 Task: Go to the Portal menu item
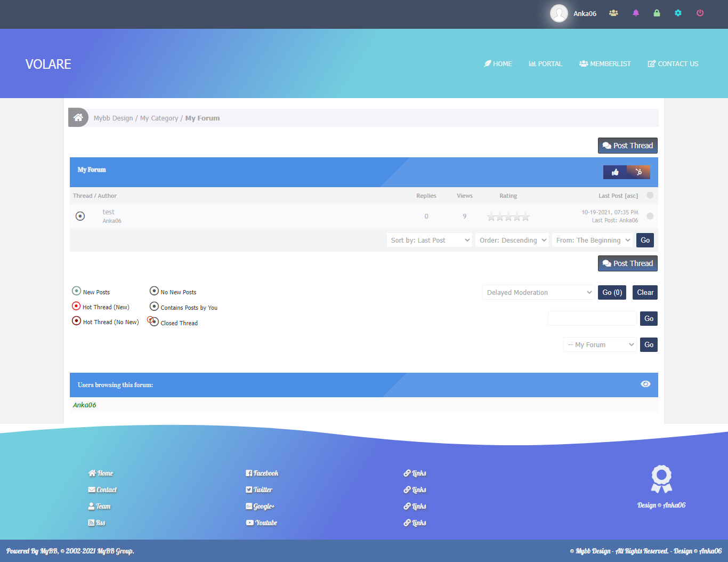pos(545,64)
